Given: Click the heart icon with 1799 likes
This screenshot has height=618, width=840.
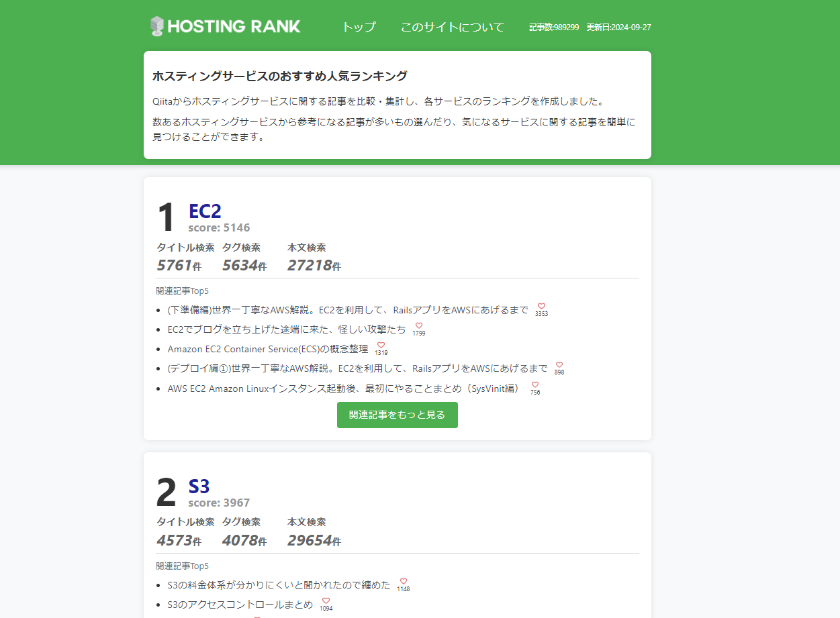Looking at the screenshot, I should click(x=419, y=326).
